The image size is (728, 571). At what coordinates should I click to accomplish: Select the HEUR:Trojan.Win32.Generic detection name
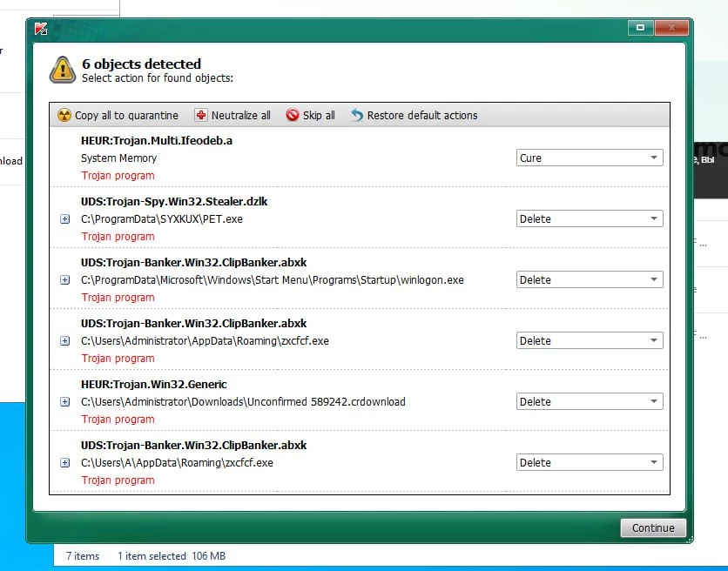[x=154, y=385]
